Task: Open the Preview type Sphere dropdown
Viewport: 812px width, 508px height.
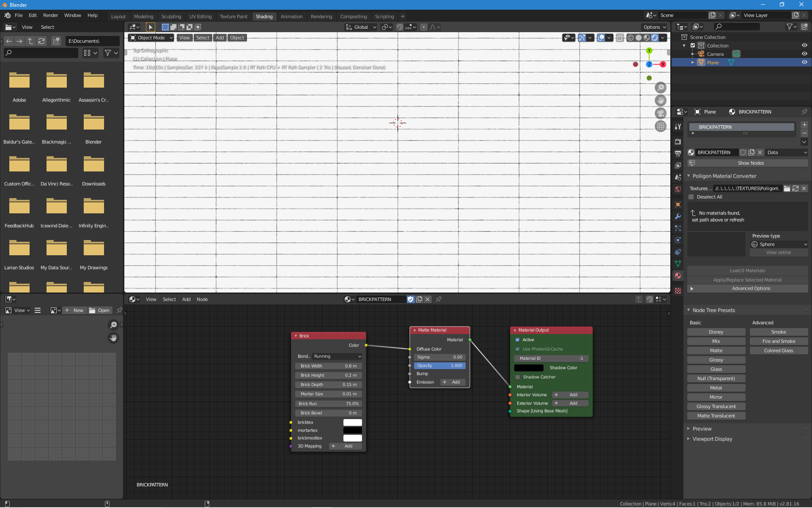Action: 779,244
